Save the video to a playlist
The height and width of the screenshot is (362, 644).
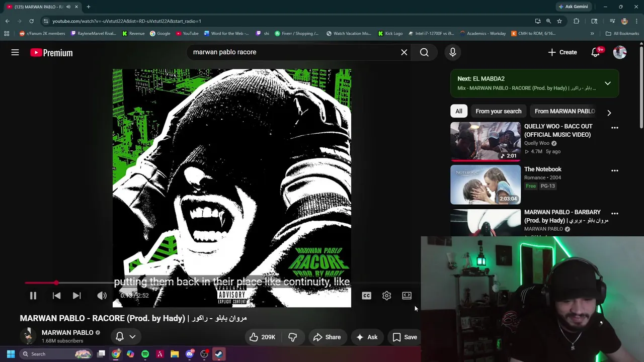(405, 337)
